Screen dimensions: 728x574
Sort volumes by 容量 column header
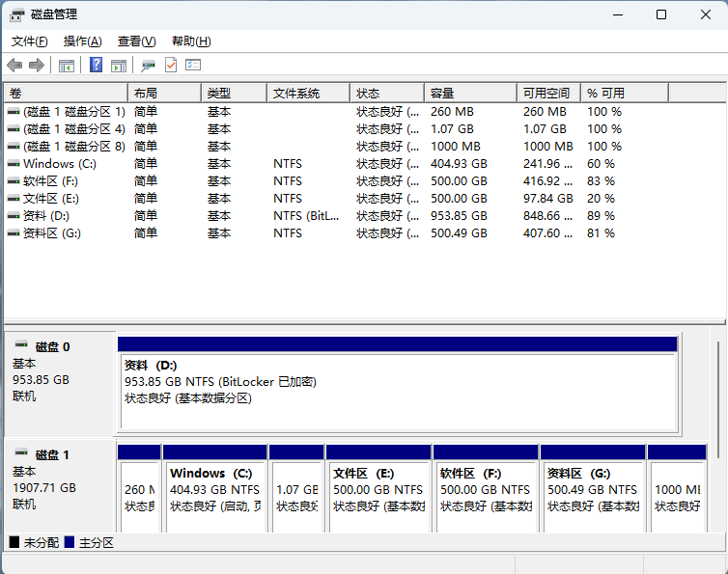tap(469, 93)
